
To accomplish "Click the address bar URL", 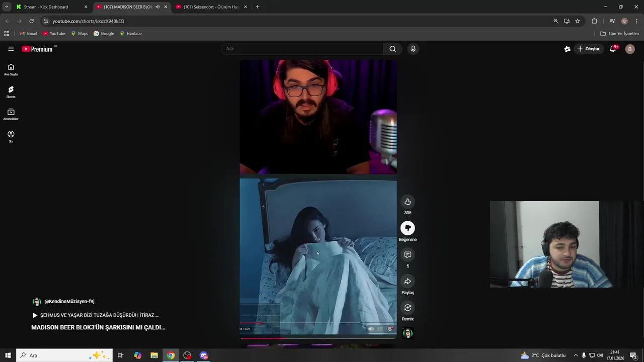I will click(89, 21).
